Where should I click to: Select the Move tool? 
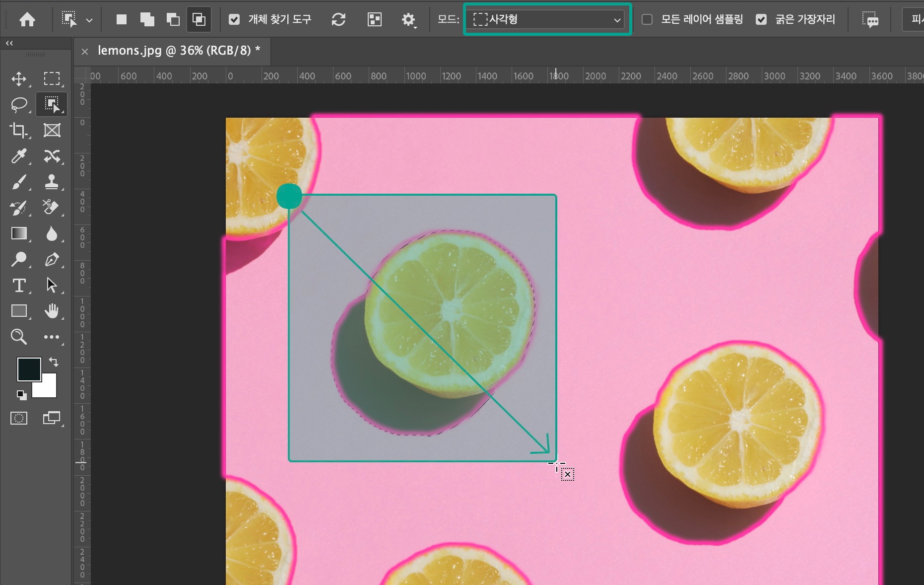point(19,78)
